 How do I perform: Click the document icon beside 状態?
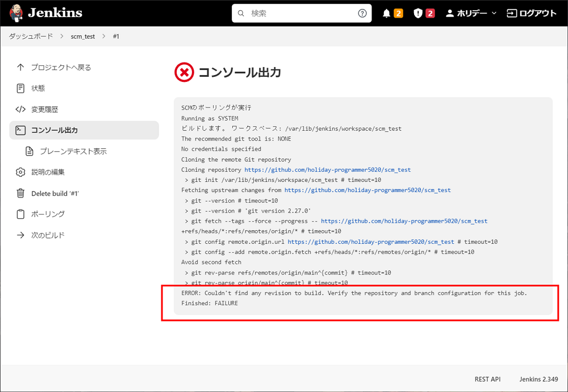tap(20, 88)
